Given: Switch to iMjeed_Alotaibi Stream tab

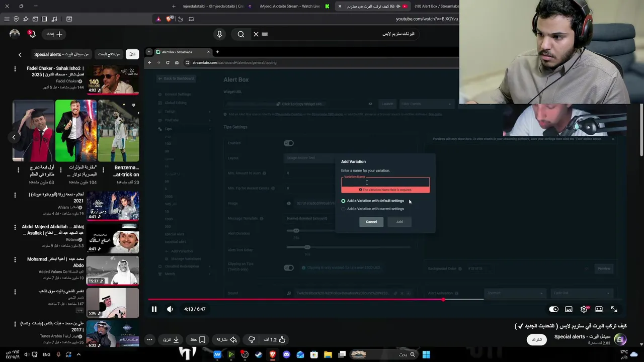Looking at the screenshot, I should 290,6.
